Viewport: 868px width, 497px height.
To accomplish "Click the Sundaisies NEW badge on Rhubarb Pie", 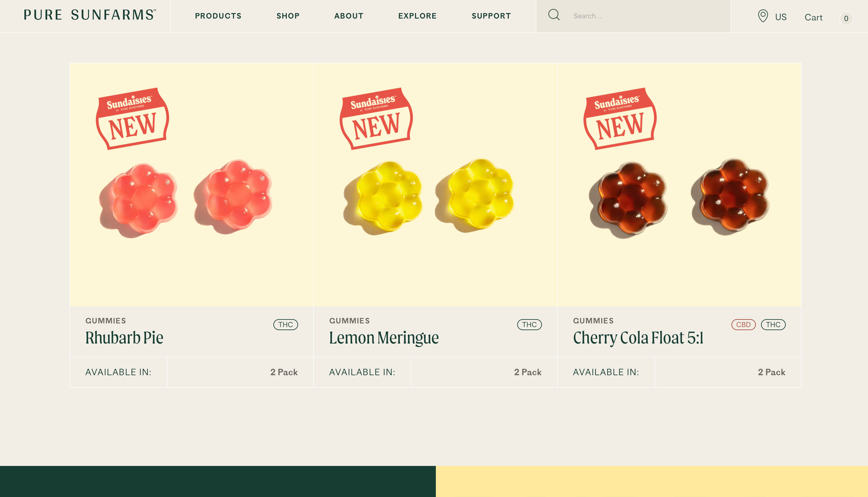I will pyautogui.click(x=132, y=118).
